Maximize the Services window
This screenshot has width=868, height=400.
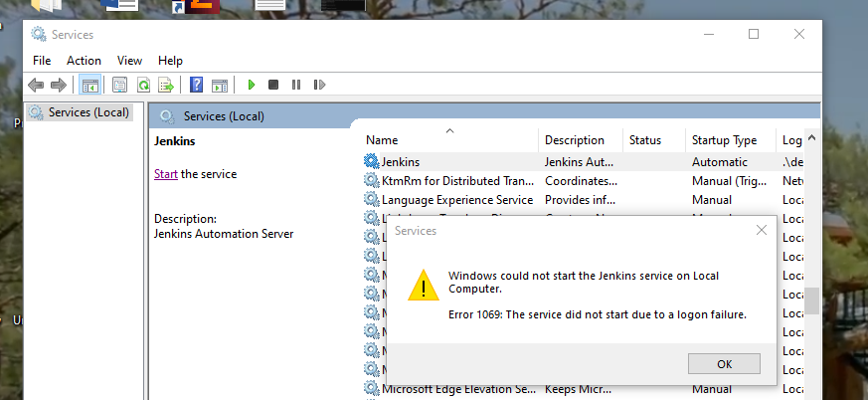point(754,34)
